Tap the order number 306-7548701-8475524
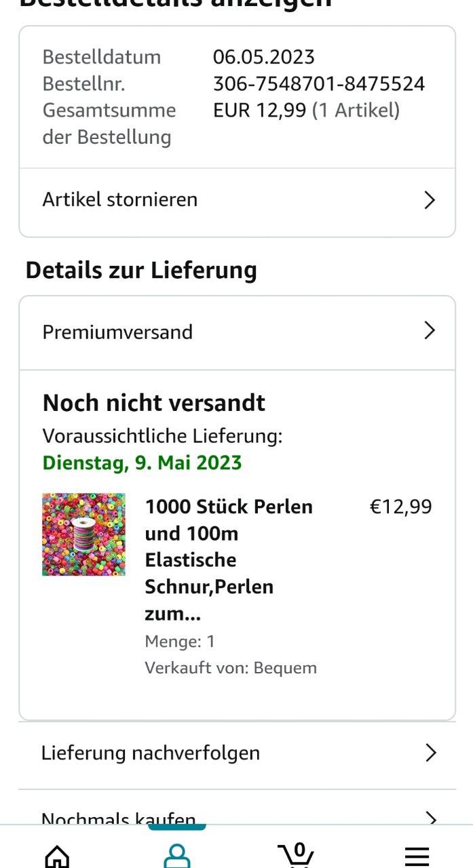The image size is (473, 868). tap(319, 84)
